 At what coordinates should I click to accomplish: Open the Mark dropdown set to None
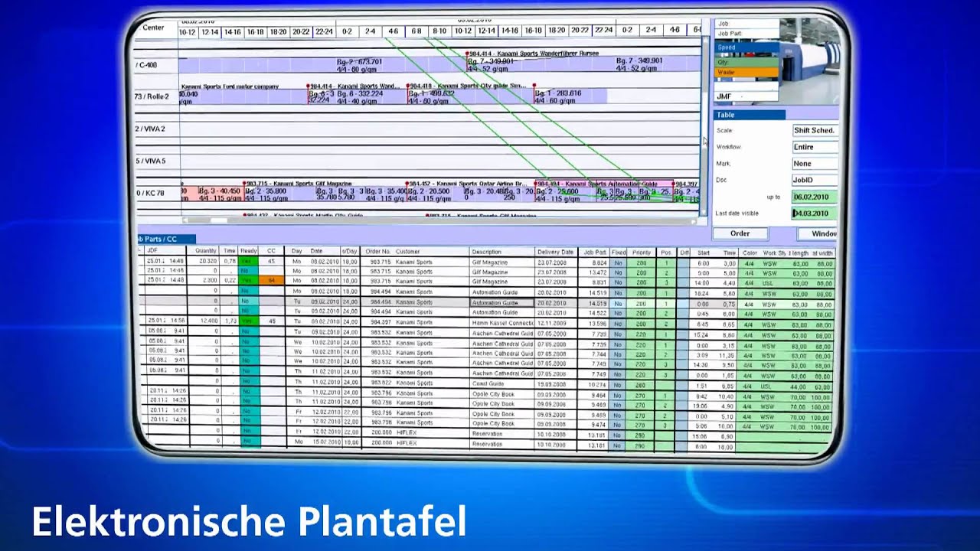click(815, 163)
